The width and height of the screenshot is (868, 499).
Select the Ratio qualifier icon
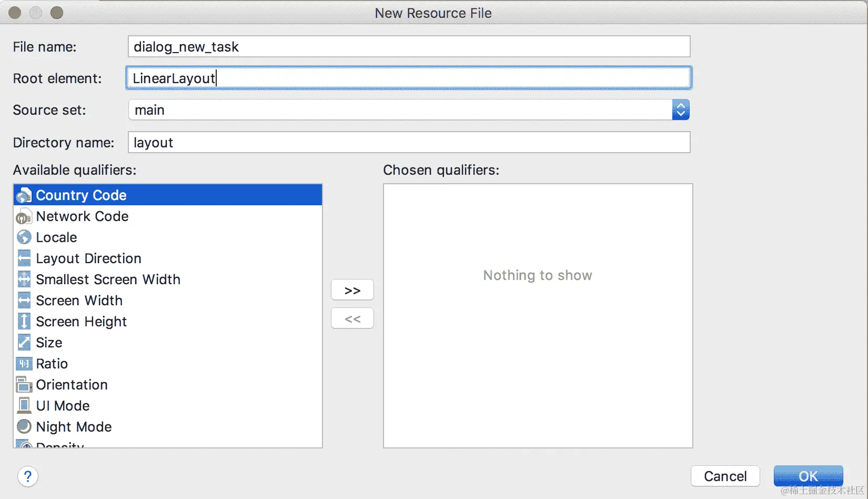[x=24, y=364]
